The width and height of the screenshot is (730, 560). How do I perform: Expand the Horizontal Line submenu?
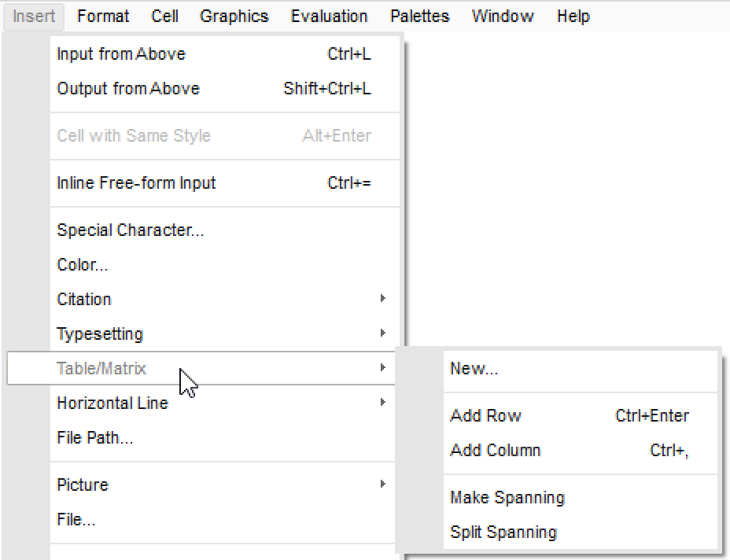[112, 403]
